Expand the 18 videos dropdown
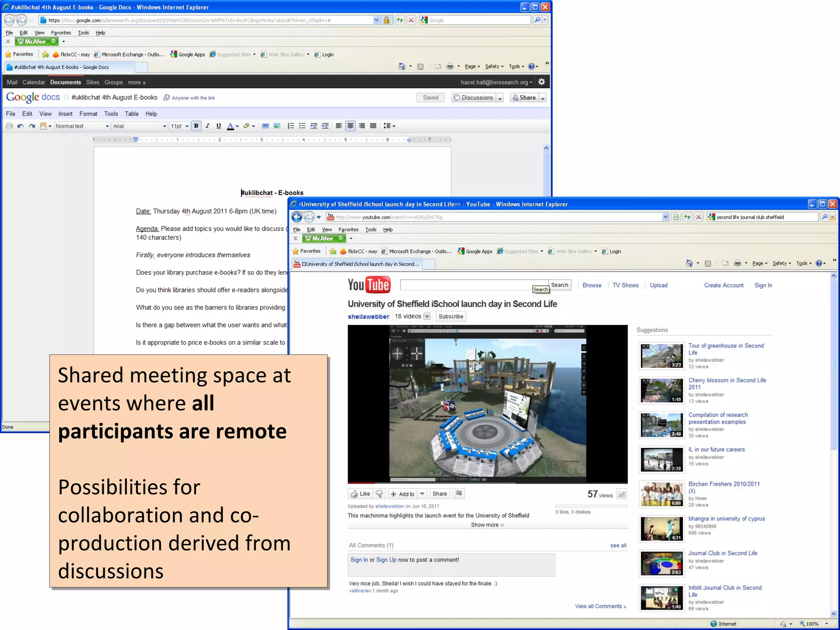Image resolution: width=840 pixels, height=630 pixels. click(427, 316)
